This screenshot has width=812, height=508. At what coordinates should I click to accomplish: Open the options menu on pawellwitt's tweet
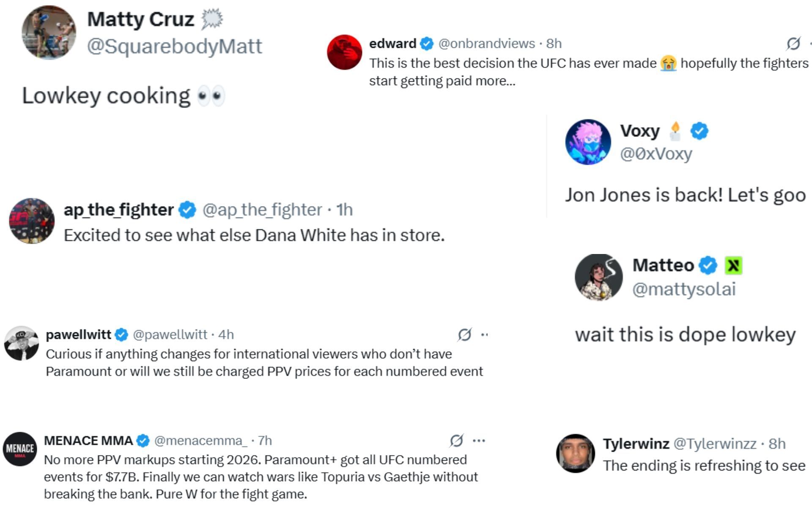[x=485, y=335]
